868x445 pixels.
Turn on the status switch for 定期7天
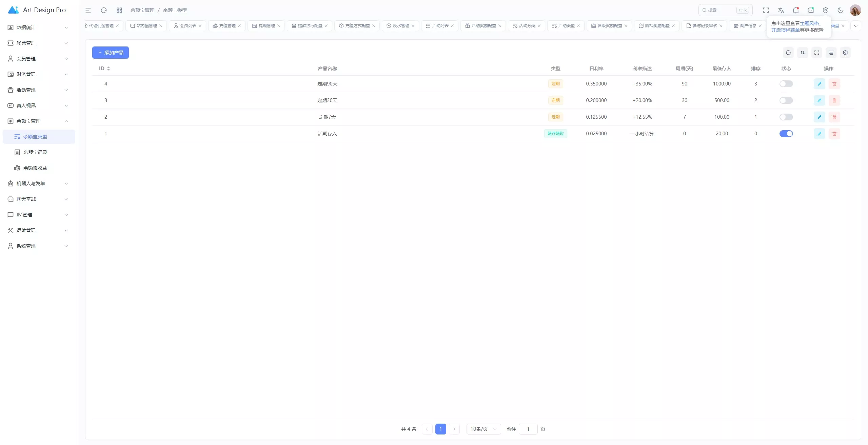(786, 117)
